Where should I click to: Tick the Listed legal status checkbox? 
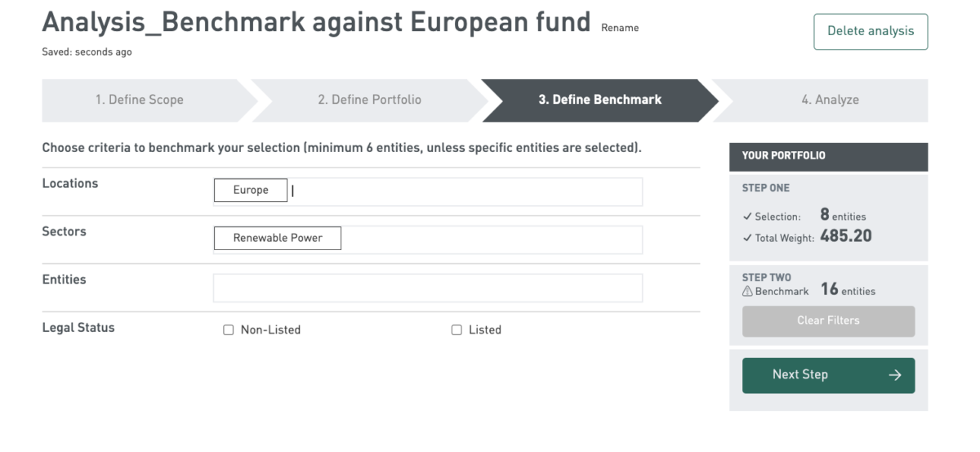[x=457, y=330]
